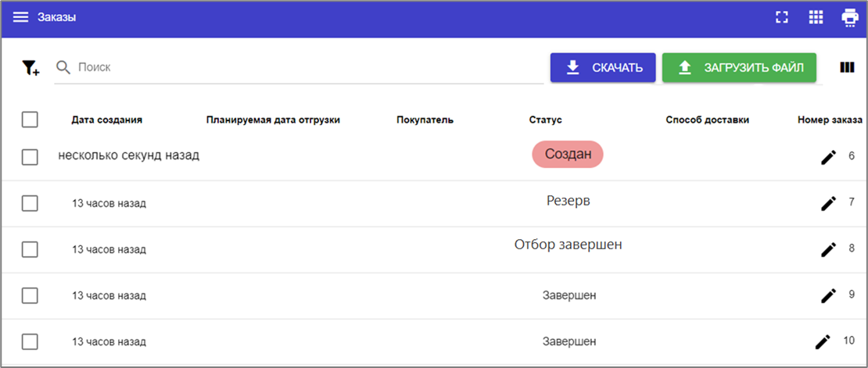Check the box for the 'Резерв' order
This screenshot has height=368, width=868.
[x=30, y=203]
